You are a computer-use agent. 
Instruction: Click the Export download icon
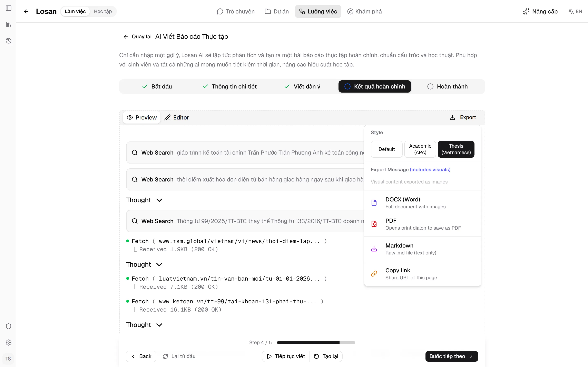(x=452, y=117)
